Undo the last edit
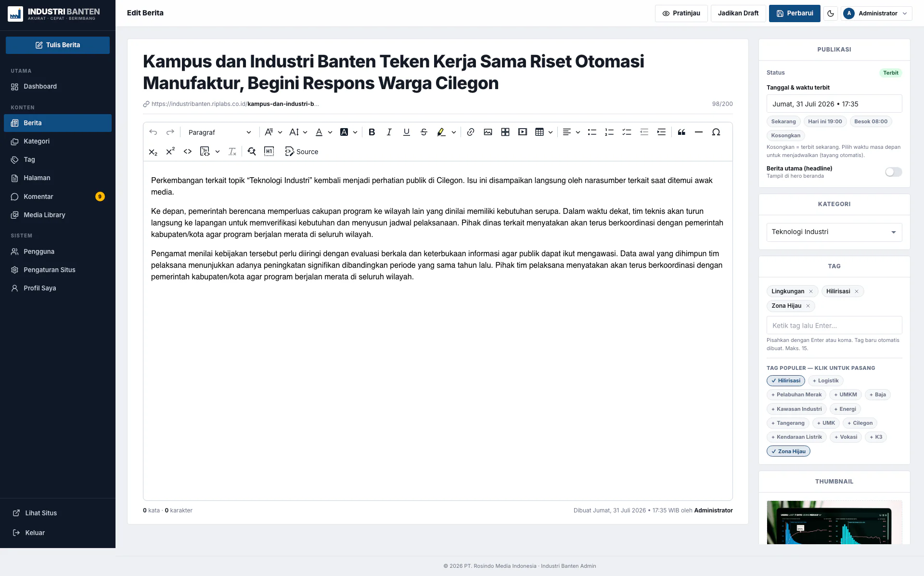This screenshot has height=576, width=924. pos(153,132)
